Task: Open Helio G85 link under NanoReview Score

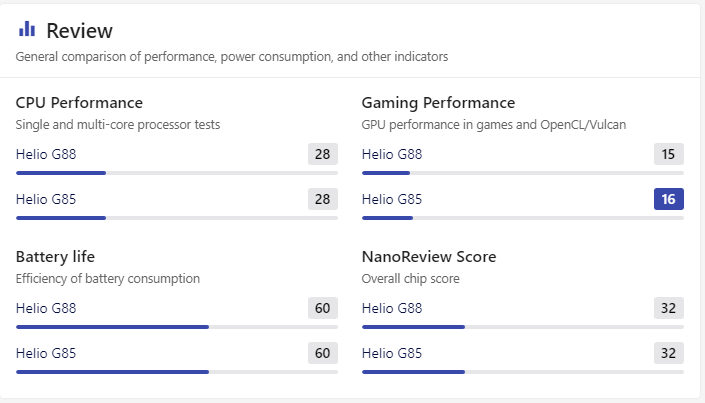Action: point(391,353)
